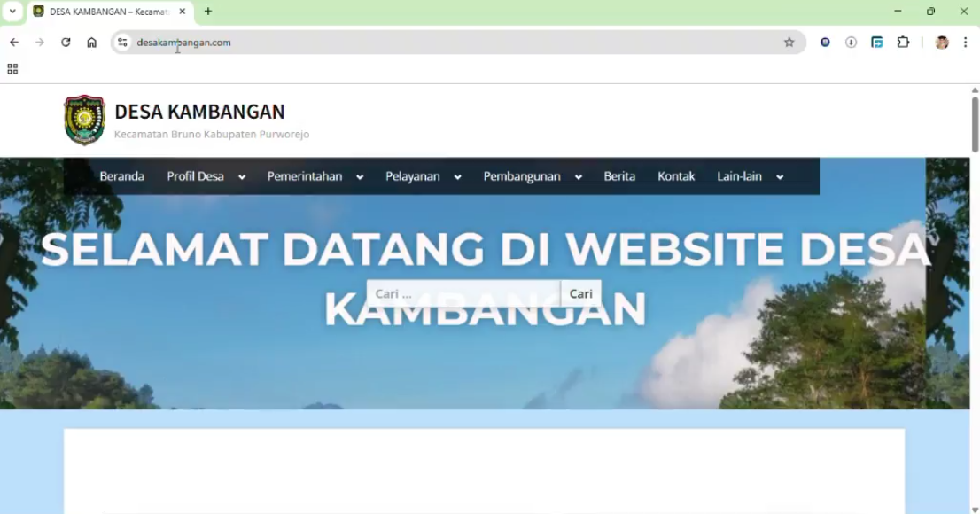Click the user profile avatar

941,42
